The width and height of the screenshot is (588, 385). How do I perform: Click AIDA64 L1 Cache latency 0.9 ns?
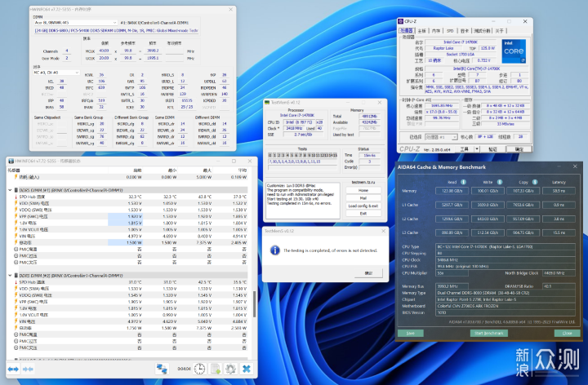(x=559, y=205)
